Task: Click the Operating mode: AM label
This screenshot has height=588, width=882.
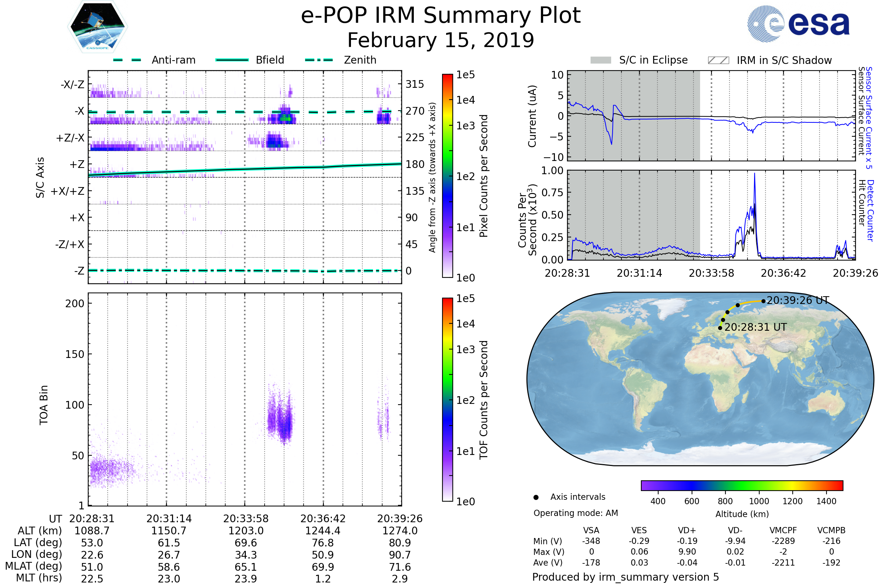Action: (x=576, y=513)
